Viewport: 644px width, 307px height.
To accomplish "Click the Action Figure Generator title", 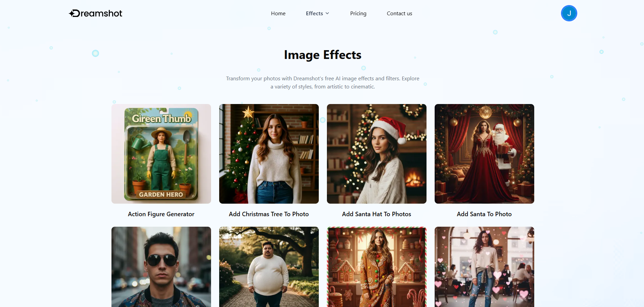I will (x=161, y=214).
